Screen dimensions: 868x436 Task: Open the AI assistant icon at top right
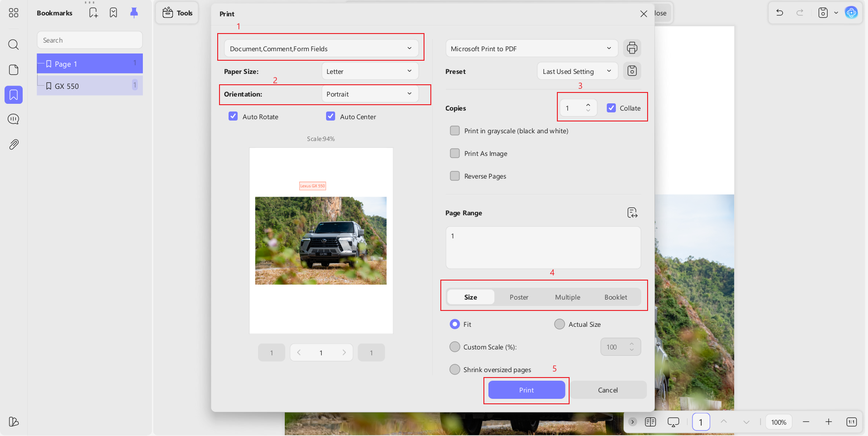point(851,12)
